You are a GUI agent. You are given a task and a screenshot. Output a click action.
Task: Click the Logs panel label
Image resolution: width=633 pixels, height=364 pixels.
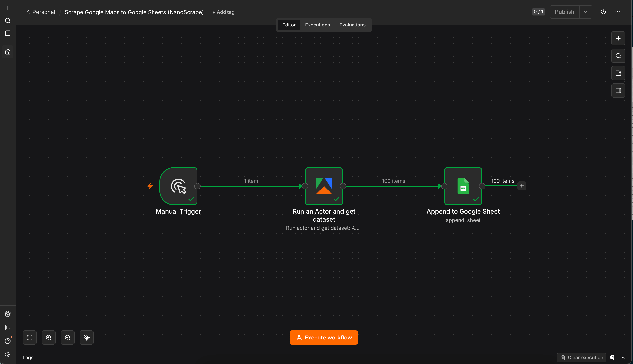[28, 357]
